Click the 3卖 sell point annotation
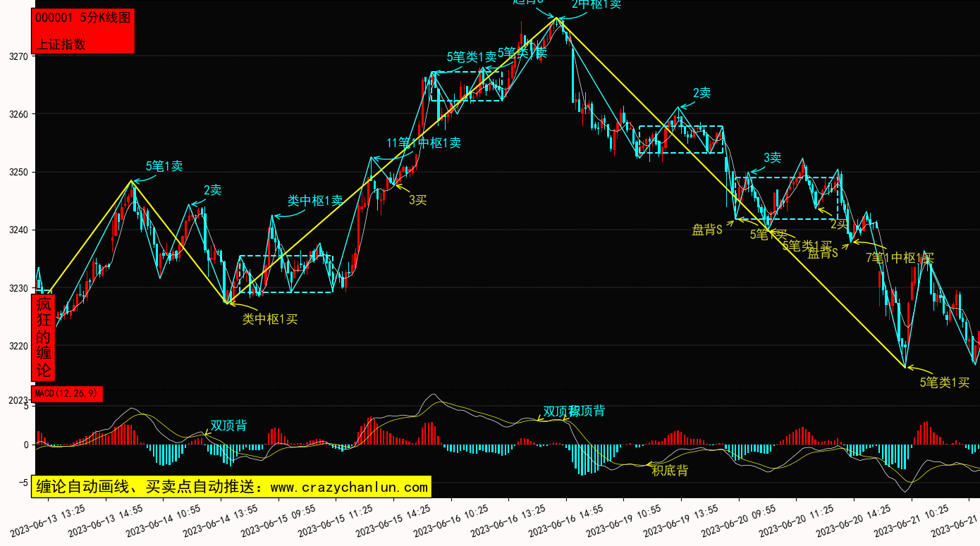The width and height of the screenshot is (980, 546). click(x=772, y=158)
